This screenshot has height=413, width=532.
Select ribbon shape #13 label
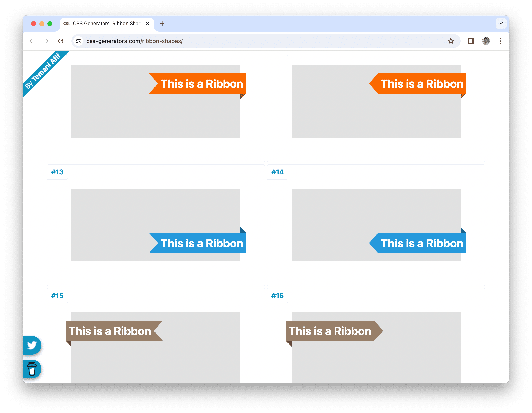click(57, 172)
